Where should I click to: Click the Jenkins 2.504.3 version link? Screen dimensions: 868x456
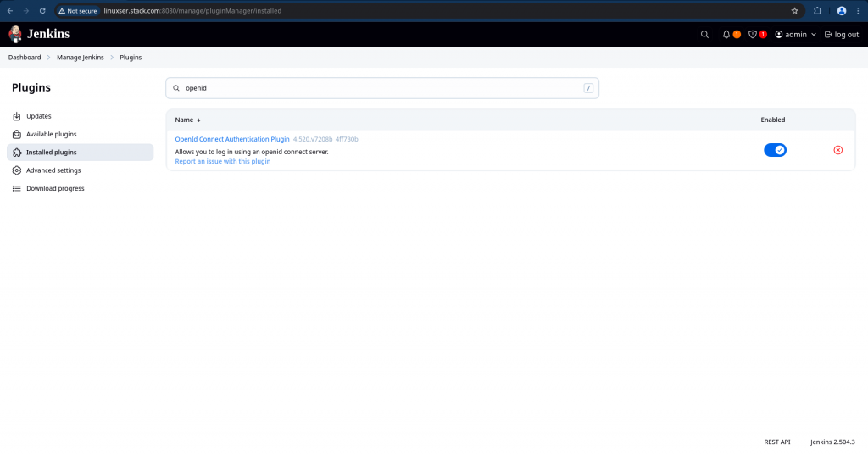(x=832, y=442)
